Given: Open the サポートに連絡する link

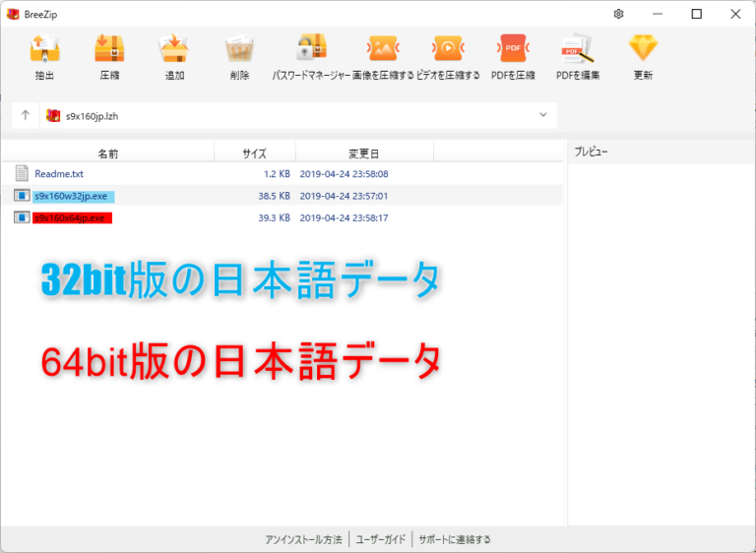Looking at the screenshot, I should click(454, 539).
